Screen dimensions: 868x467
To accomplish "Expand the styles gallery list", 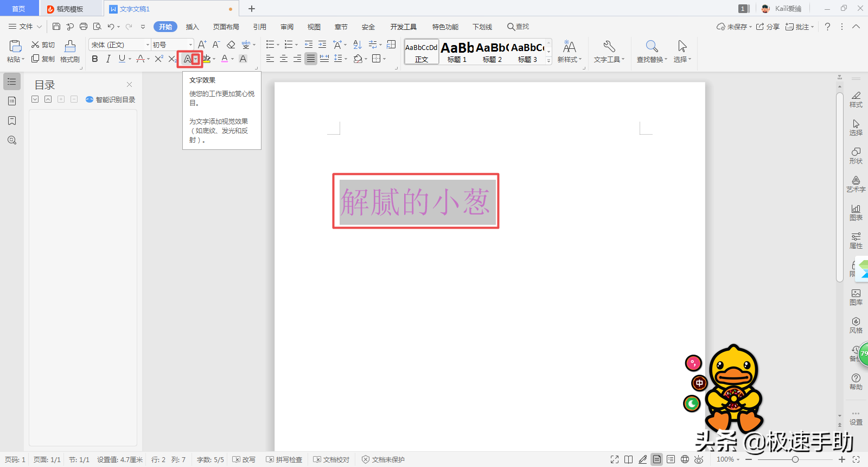I will click(548, 61).
